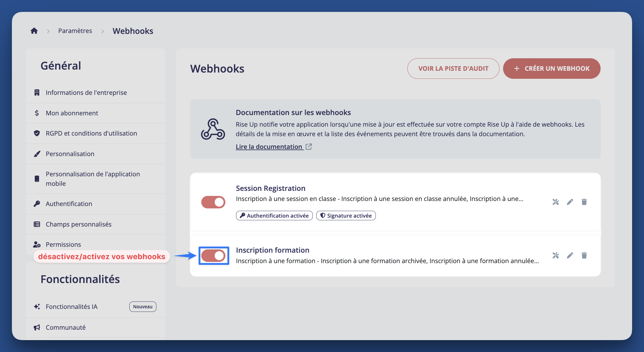Click the home icon in the breadcrumb
This screenshot has width=644, height=352.
pos(34,31)
